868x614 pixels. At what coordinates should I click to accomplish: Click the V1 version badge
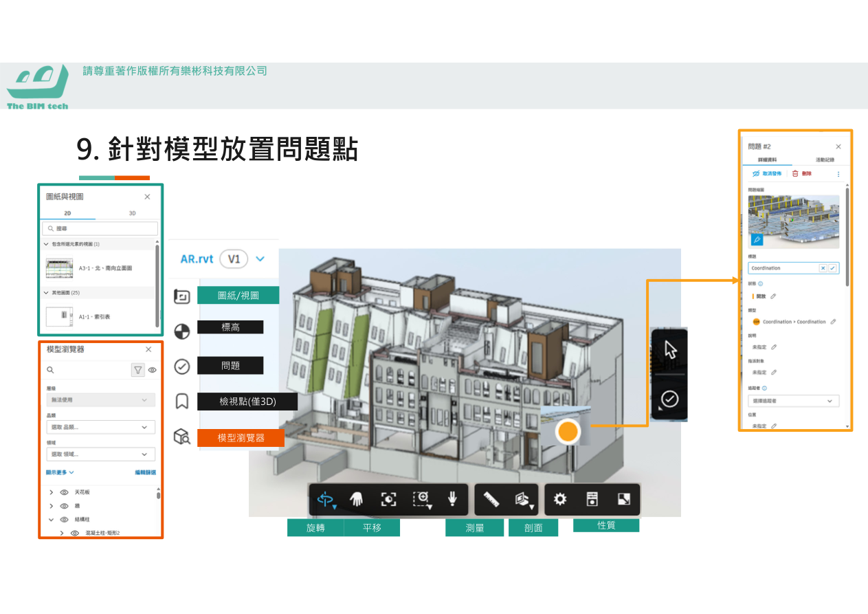[x=234, y=259]
